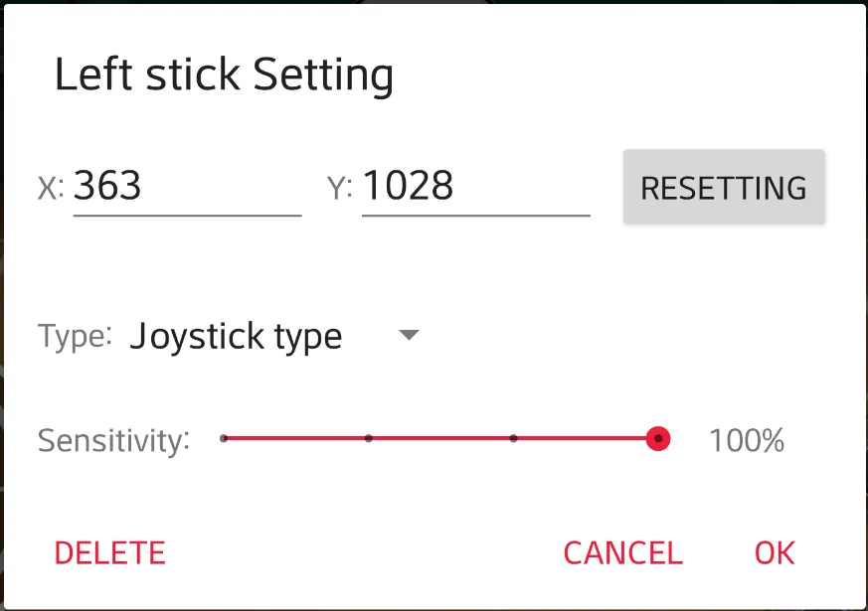Dismiss the dialog with CANCEL
Viewport: 868px width, 611px height.
pyautogui.click(x=622, y=553)
